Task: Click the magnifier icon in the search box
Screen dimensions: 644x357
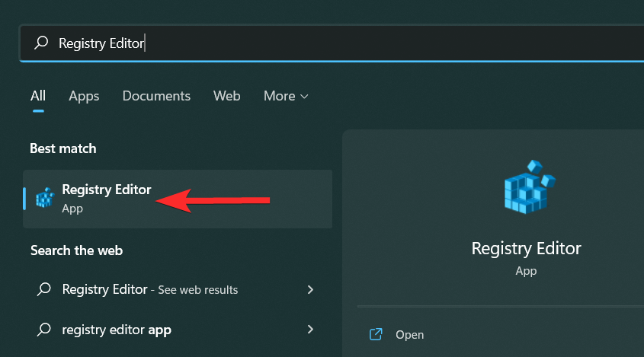Action: point(42,44)
